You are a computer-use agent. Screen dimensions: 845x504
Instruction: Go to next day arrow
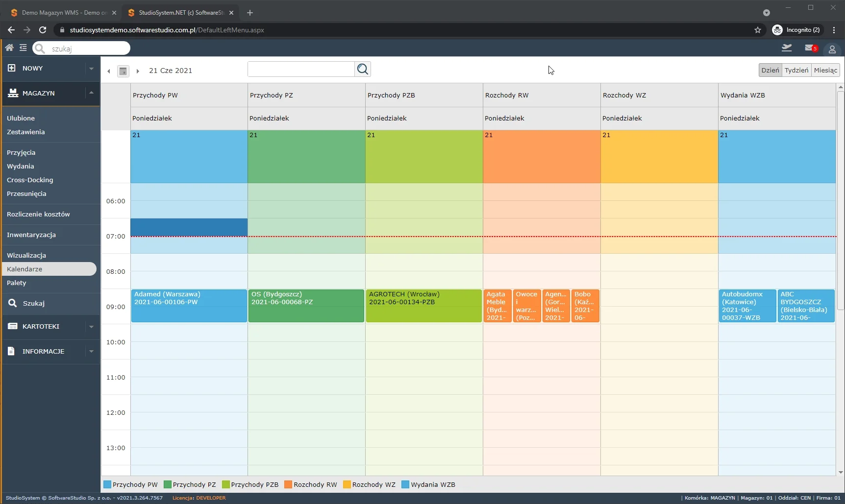(x=138, y=71)
